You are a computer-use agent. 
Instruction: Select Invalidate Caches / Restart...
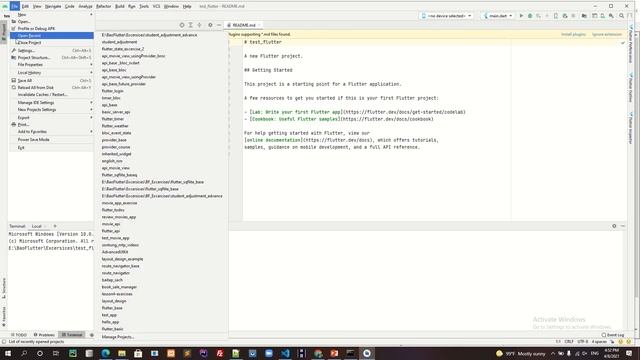51,94
